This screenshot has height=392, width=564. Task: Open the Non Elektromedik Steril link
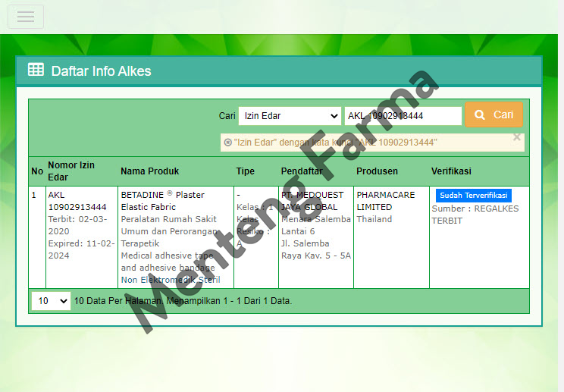[x=171, y=280]
